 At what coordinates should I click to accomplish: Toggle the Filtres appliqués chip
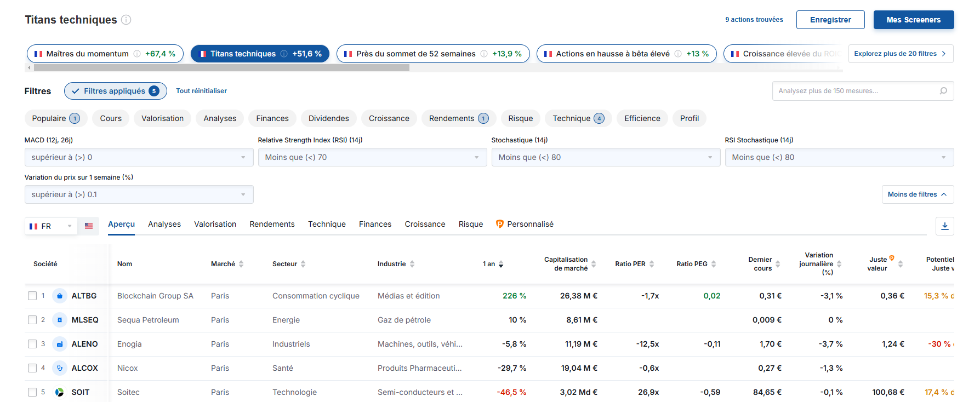[116, 91]
